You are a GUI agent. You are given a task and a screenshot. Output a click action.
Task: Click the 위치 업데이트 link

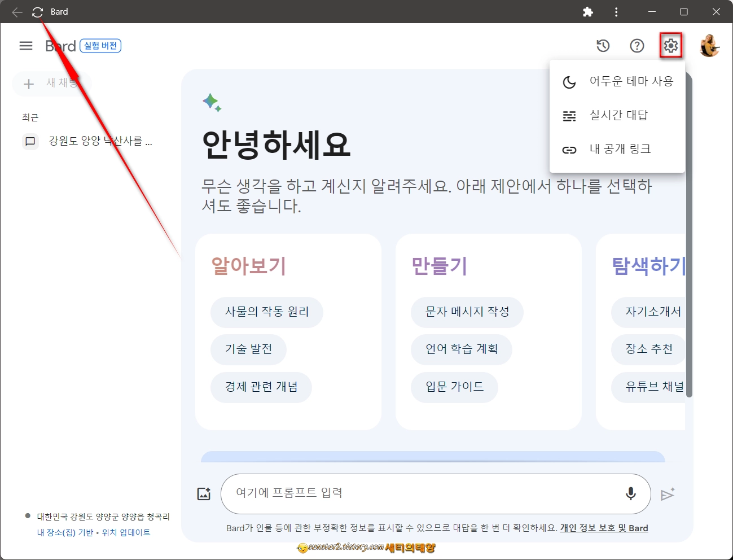[126, 532]
